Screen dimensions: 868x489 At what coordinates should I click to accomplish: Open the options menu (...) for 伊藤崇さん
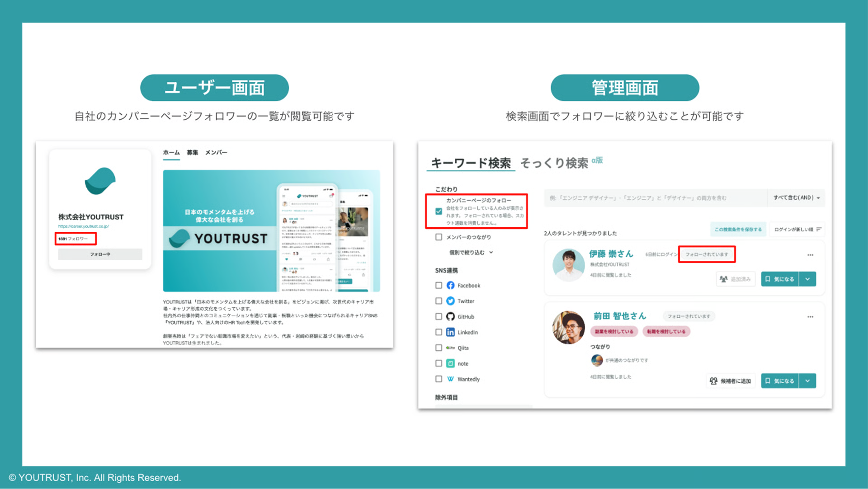click(x=810, y=254)
